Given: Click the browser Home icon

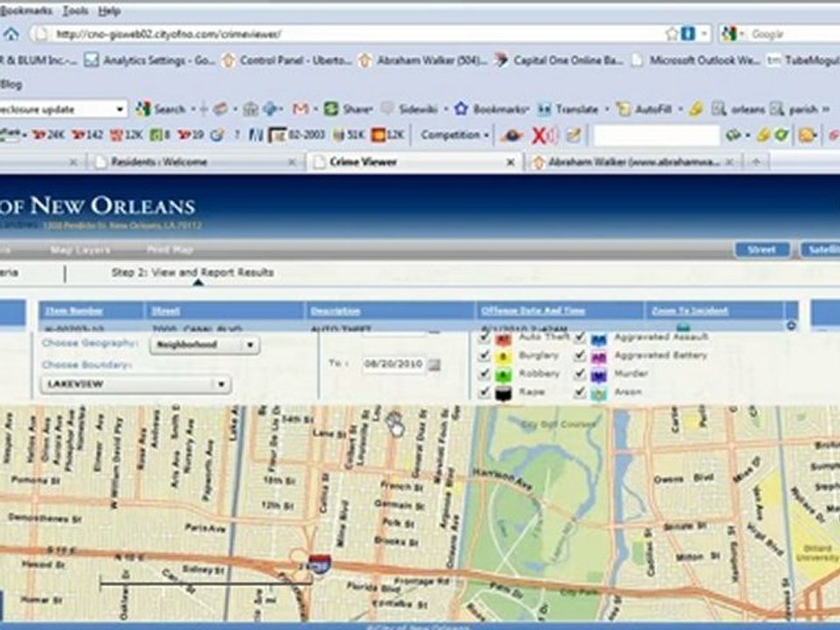Looking at the screenshot, I should point(11,34).
